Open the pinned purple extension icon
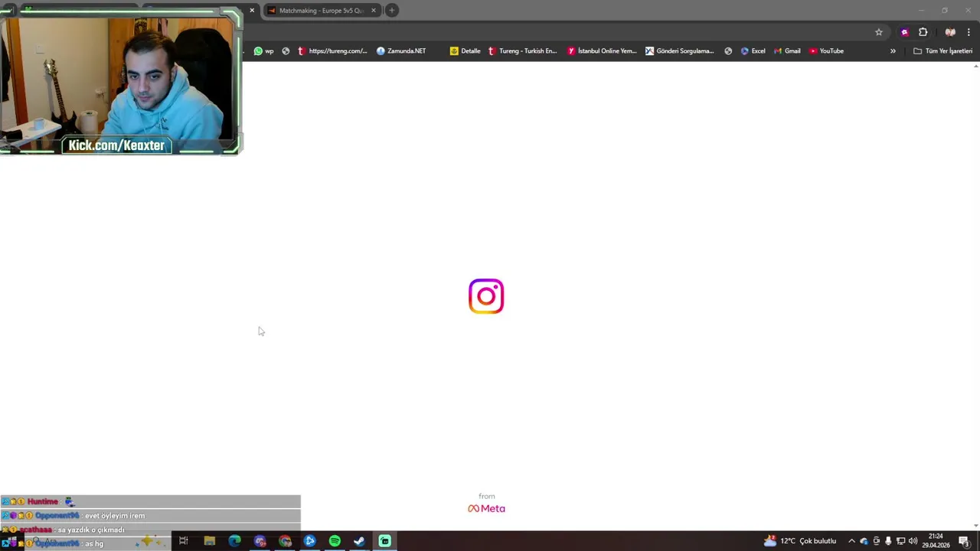980x551 pixels. pyautogui.click(x=905, y=32)
